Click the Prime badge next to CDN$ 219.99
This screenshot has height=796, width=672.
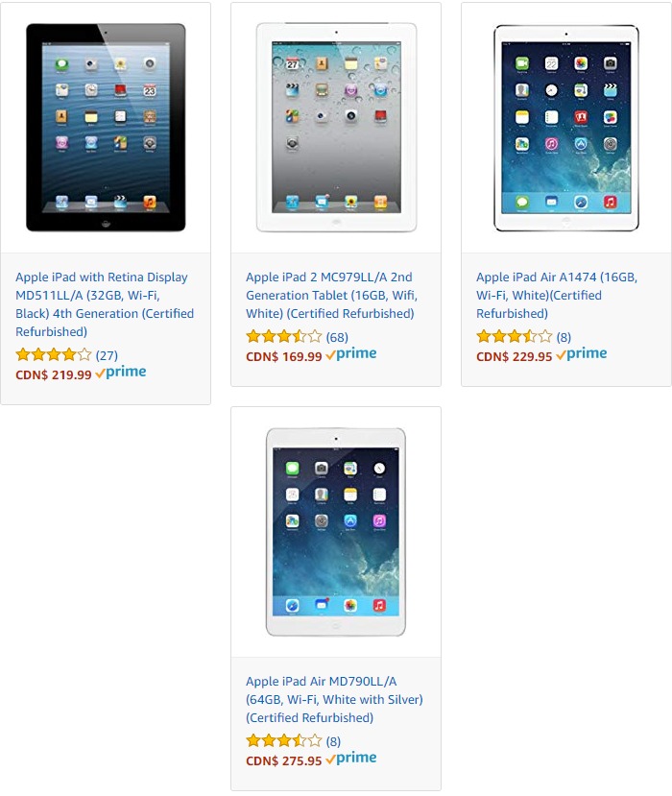click(x=121, y=373)
